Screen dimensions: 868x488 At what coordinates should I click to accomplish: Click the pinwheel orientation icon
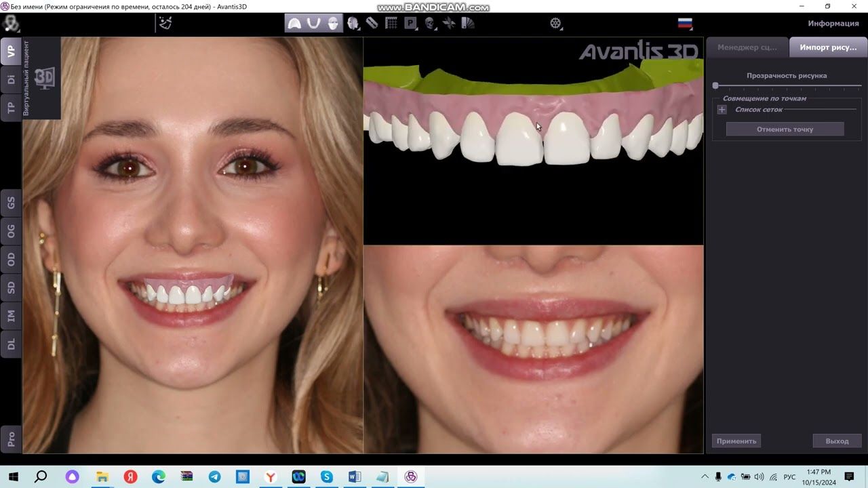coord(449,23)
